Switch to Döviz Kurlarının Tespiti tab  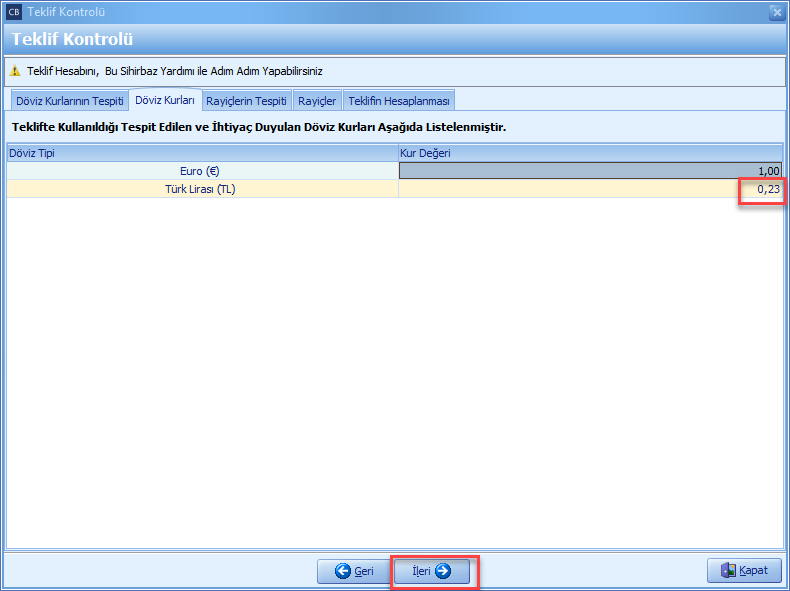point(69,101)
